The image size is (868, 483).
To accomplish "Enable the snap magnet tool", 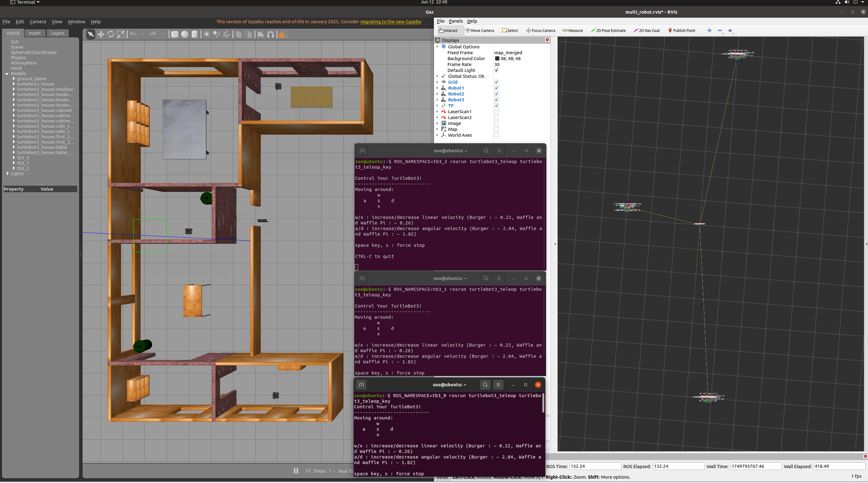I will click(271, 34).
